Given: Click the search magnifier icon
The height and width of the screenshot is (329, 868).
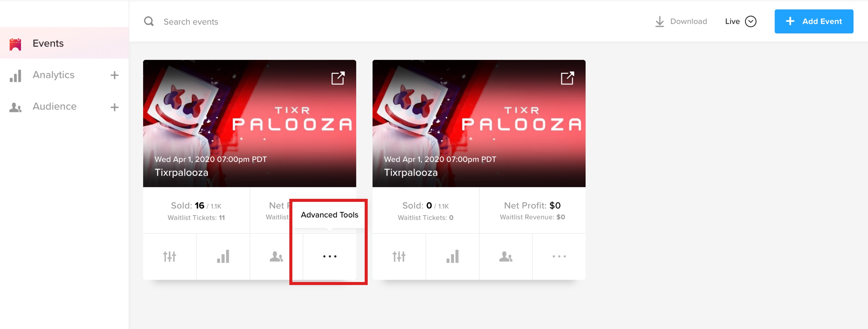Looking at the screenshot, I should (149, 22).
